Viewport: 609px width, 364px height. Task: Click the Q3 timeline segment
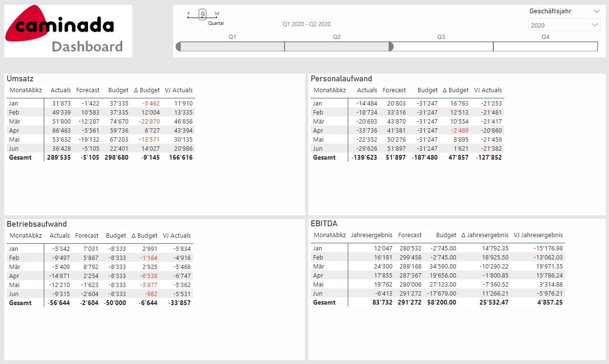pos(441,47)
